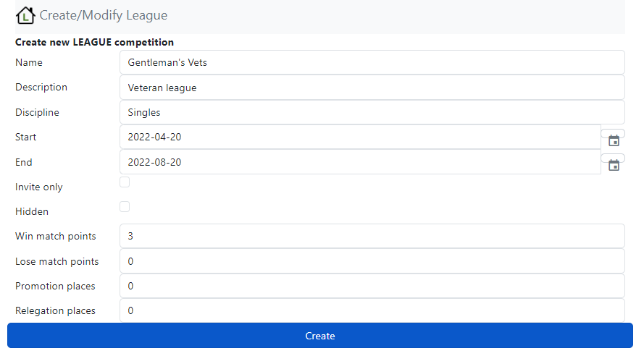644x356 pixels.
Task: Click the "Hidden" text label
Action: pyautogui.click(x=32, y=211)
